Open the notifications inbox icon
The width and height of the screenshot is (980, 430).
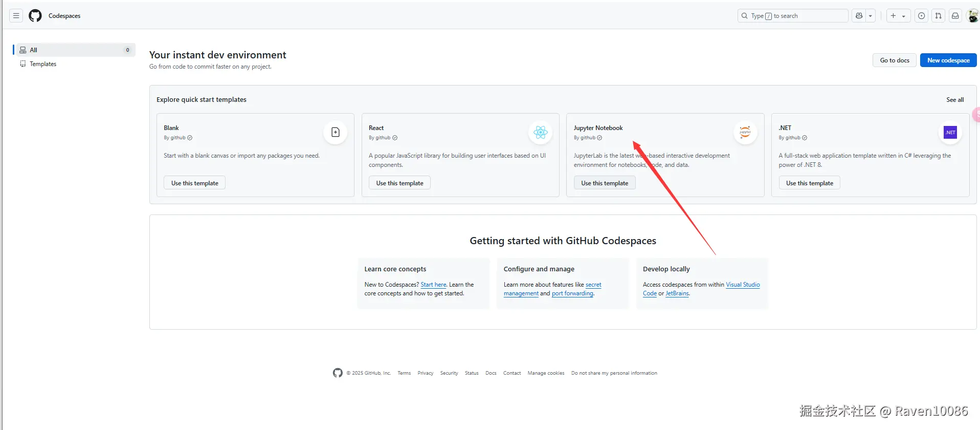tap(955, 16)
